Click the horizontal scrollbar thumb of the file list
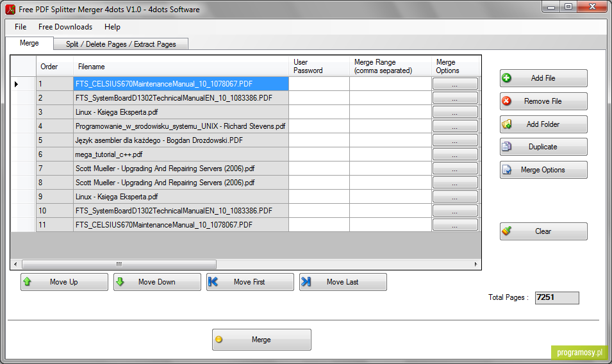The image size is (612, 364). pyautogui.click(x=119, y=264)
